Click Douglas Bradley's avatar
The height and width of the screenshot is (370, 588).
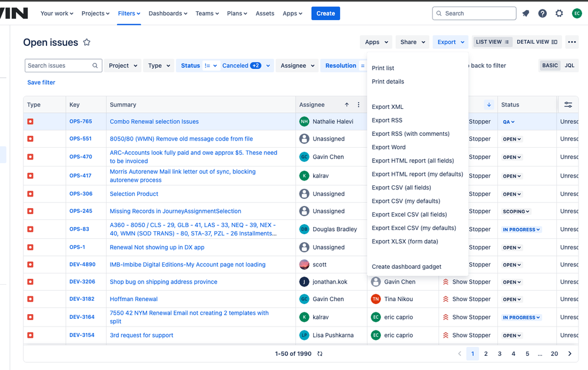click(304, 229)
